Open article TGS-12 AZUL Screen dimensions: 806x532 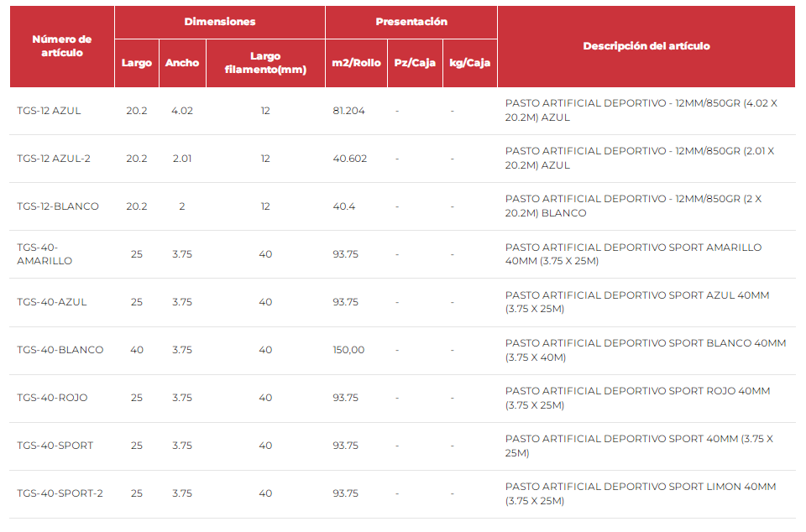tap(50, 111)
